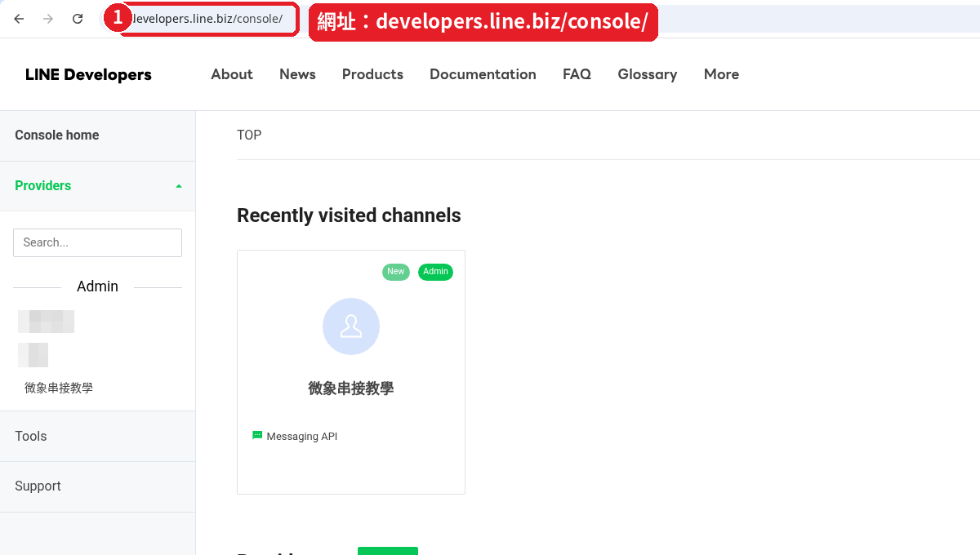Open the Documentation menu
Screen dimensions: 980x555
(483, 74)
